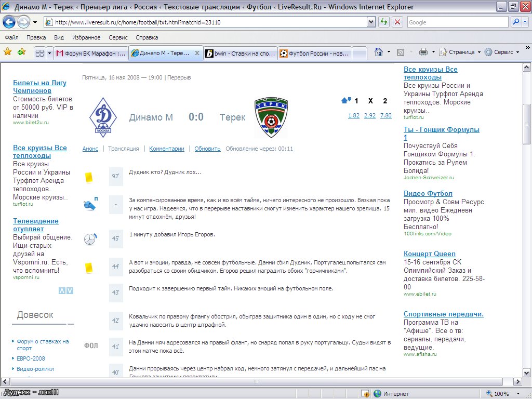Open the Избранное menu
This screenshot has width=532, height=399.
pyautogui.click(x=86, y=37)
